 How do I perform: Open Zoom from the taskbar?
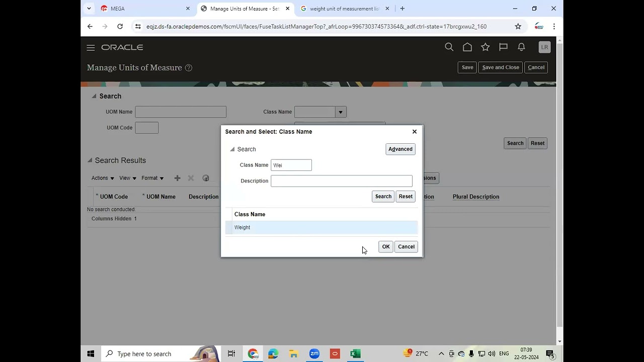coord(314,354)
